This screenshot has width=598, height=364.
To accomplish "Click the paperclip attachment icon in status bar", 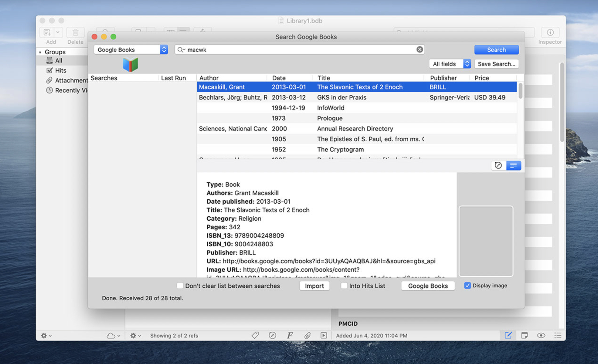I will coord(307,335).
